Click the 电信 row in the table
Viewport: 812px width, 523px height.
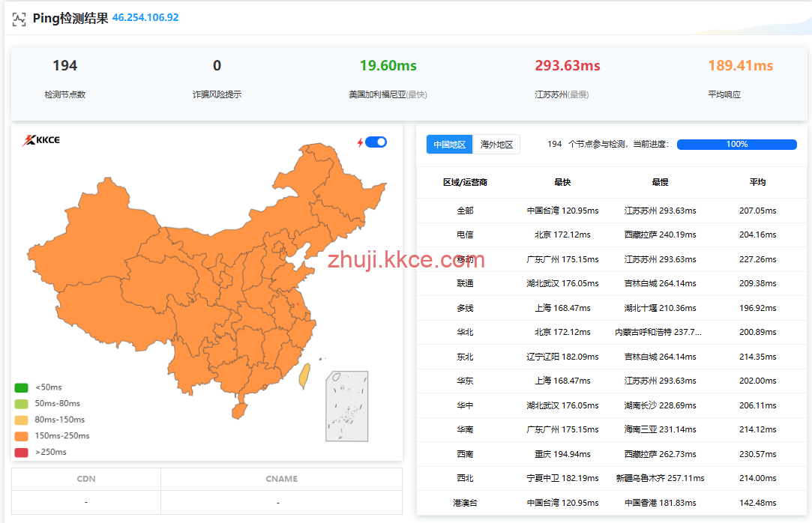(x=465, y=235)
